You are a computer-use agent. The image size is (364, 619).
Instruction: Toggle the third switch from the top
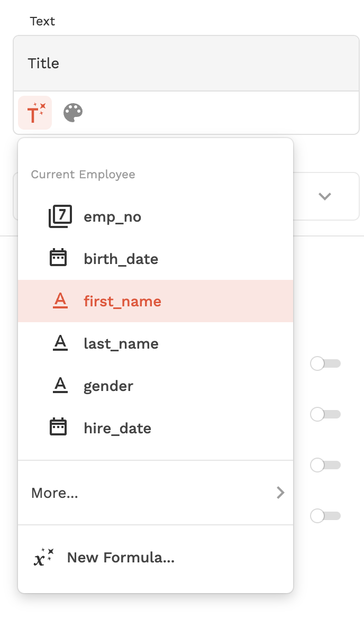click(x=325, y=465)
